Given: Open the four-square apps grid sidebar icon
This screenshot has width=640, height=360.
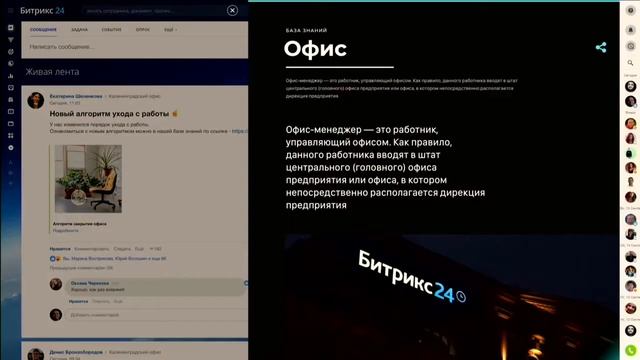Looking at the screenshot, I should [x=11, y=136].
